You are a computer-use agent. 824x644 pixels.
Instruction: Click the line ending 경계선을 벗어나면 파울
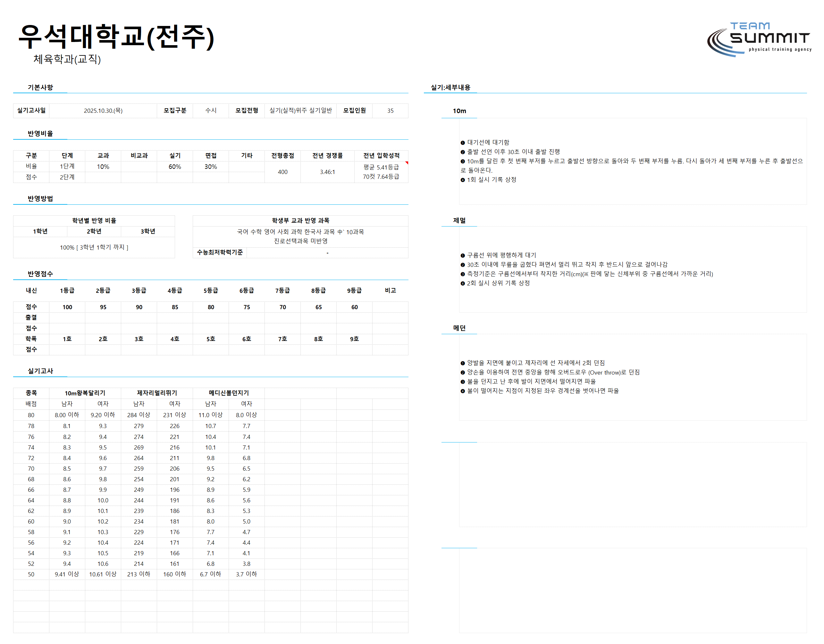(x=540, y=391)
